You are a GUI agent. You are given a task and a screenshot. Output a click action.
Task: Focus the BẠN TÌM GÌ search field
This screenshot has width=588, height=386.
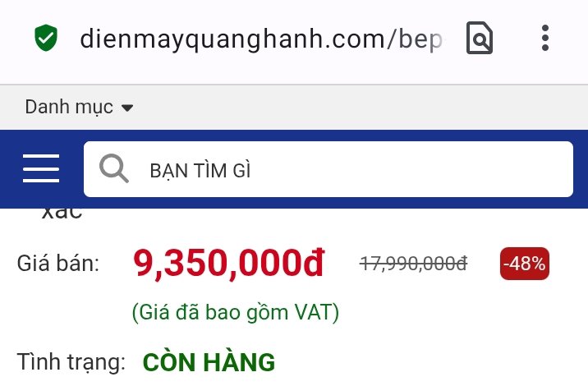click(x=328, y=169)
